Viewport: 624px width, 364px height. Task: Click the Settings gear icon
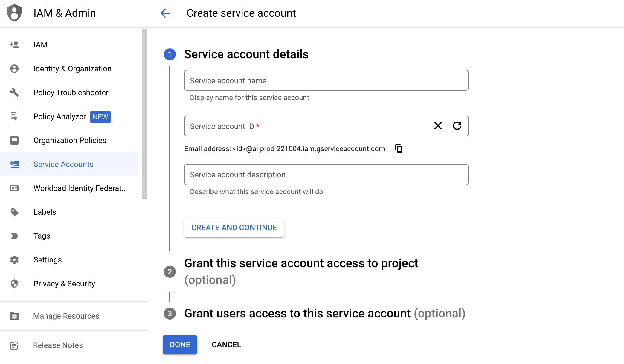(x=14, y=260)
